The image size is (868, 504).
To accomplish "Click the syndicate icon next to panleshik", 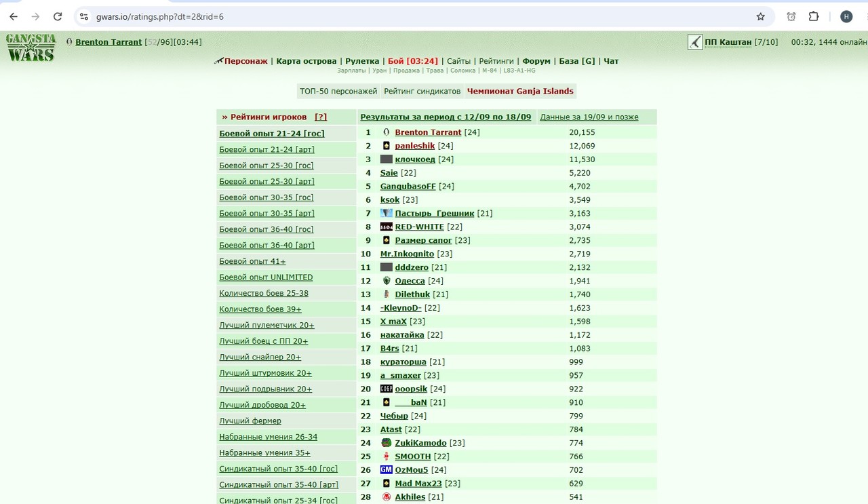I will (x=387, y=146).
